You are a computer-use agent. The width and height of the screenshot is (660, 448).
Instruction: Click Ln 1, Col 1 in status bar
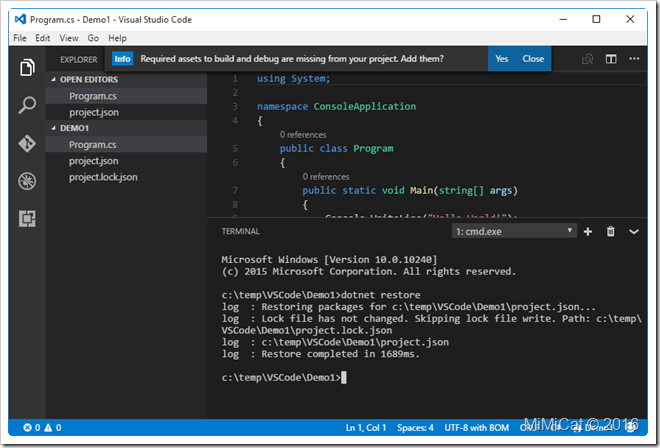(366, 428)
